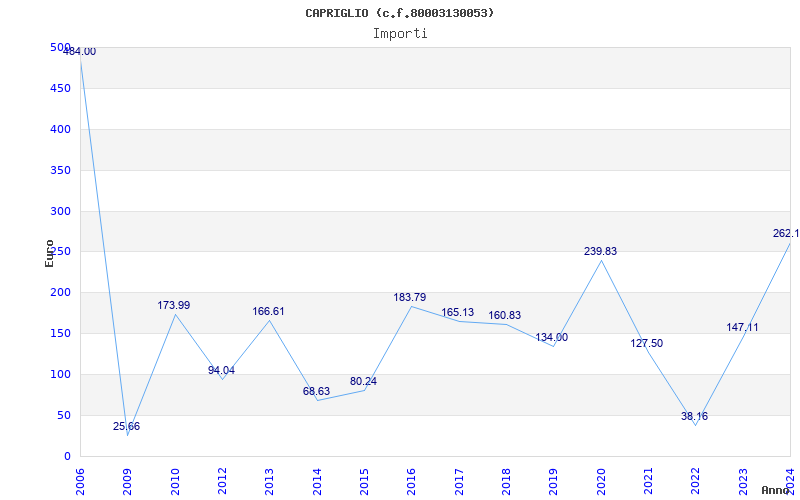The height and width of the screenshot is (500, 800).
Task: Click the 350 tick on Euro axis
Action: 61,170
